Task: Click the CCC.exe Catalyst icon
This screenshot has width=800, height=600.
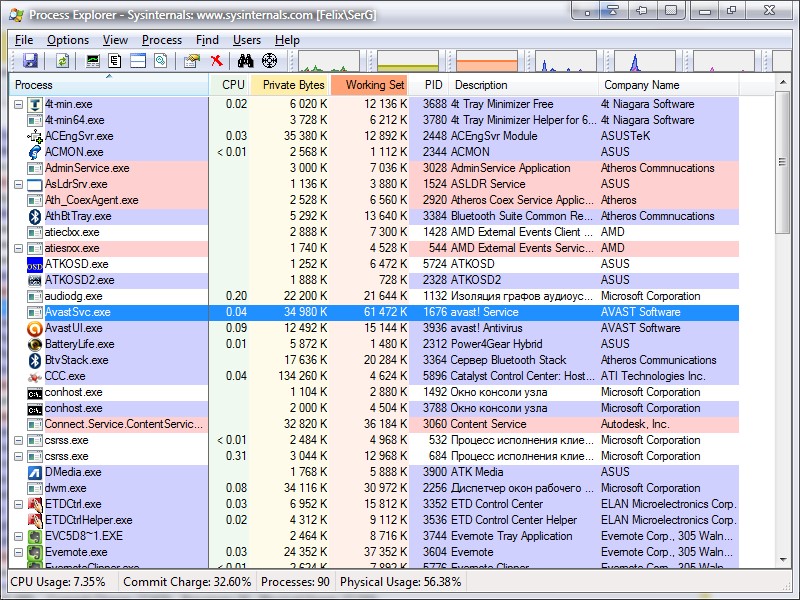Action: pos(35,377)
